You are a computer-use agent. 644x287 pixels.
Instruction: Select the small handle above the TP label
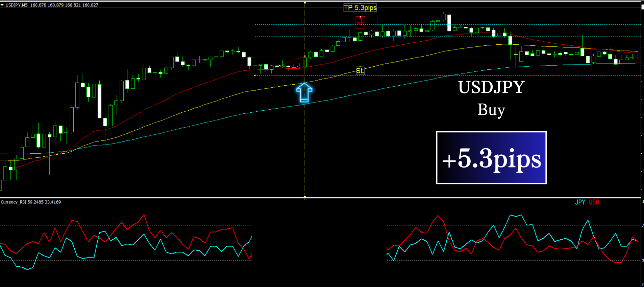[x=360, y=4]
